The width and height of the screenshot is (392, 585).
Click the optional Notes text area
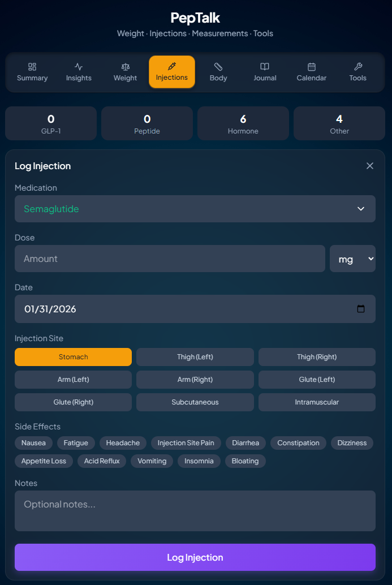point(195,510)
